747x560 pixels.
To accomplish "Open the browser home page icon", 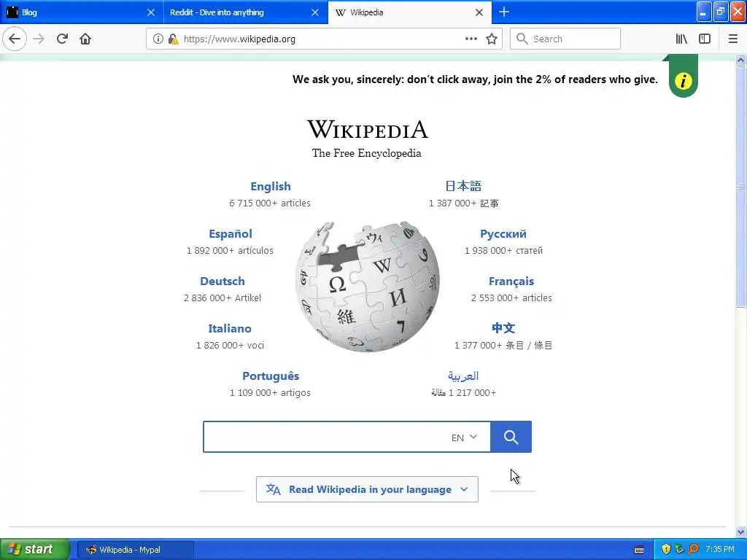I will point(85,39).
